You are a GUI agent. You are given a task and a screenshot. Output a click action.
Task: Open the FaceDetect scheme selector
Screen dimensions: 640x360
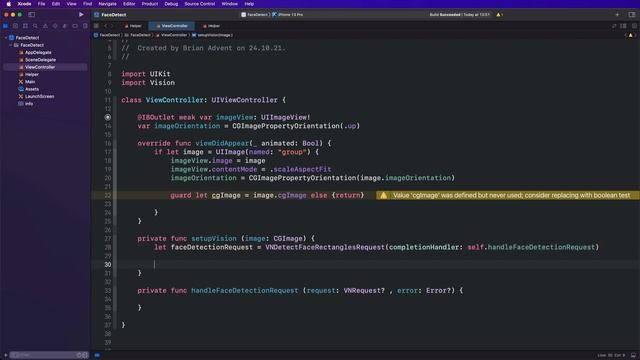click(255, 15)
